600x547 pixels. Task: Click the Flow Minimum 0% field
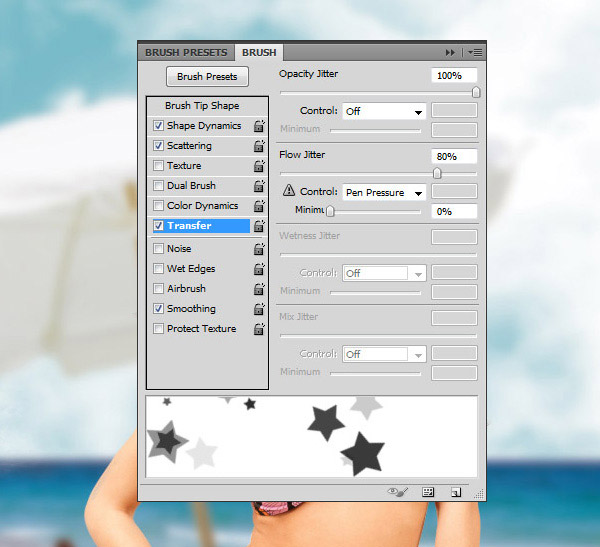point(454,211)
